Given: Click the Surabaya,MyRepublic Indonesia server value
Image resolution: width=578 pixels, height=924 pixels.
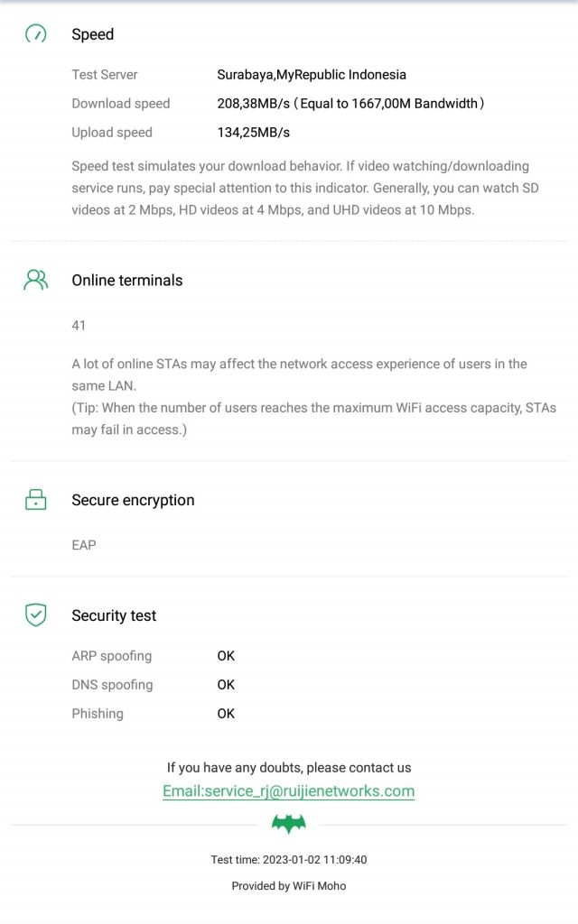Looking at the screenshot, I should [x=312, y=75].
